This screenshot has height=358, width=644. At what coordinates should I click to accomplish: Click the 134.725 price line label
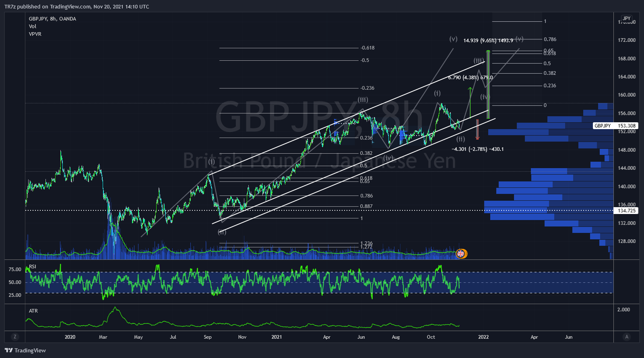pos(627,210)
